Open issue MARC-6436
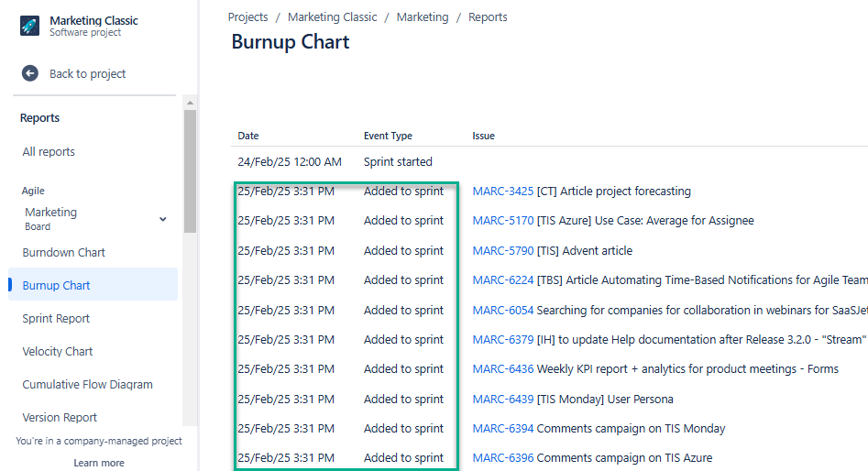The image size is (868, 471). coord(502,368)
